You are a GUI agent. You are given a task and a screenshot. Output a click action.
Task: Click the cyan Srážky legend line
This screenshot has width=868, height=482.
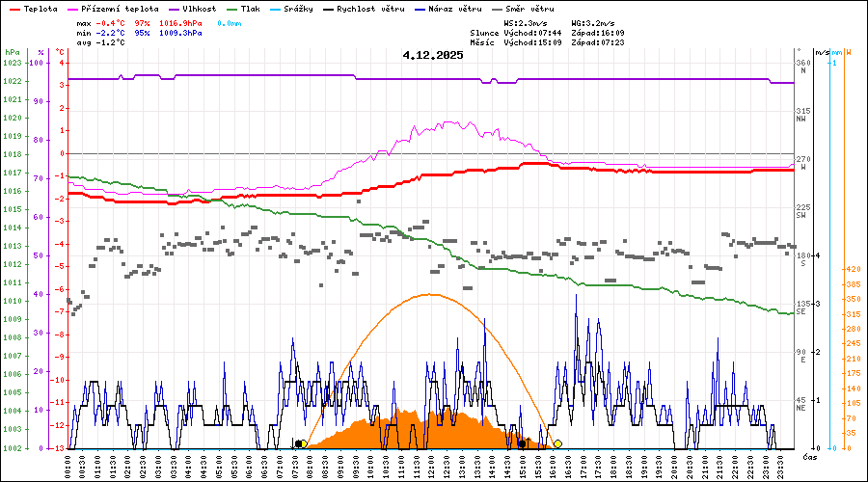(x=277, y=9)
